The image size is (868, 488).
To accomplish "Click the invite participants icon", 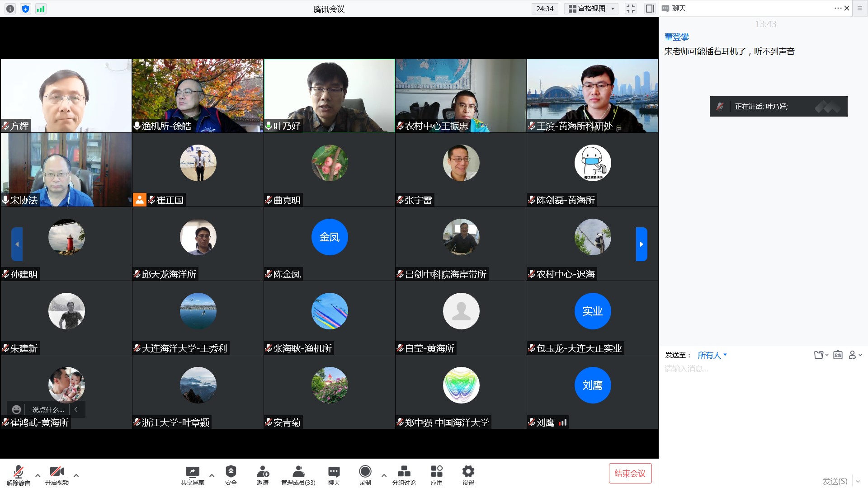I will coord(263,472).
